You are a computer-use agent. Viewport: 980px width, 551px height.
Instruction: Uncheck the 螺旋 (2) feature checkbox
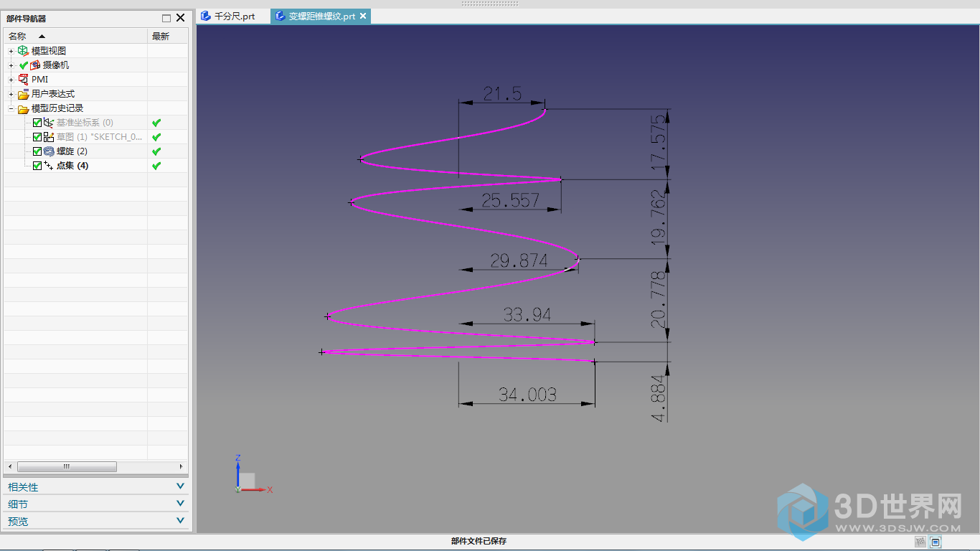coord(37,151)
